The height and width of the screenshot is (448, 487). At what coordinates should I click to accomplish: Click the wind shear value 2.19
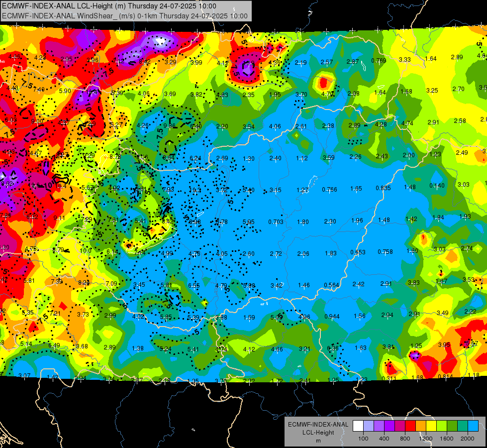click(300, 63)
